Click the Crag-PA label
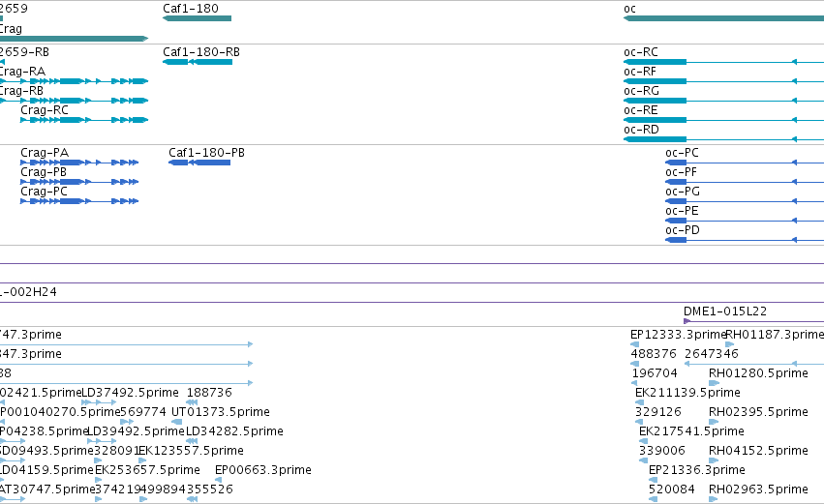Viewport: 824px width, 504px height. pyautogui.click(x=45, y=153)
